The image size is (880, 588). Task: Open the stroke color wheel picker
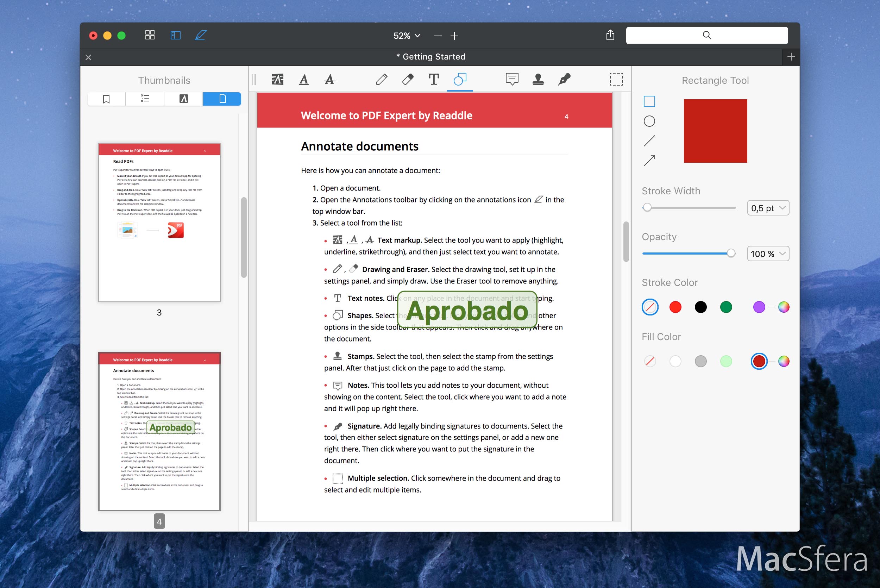click(x=784, y=307)
